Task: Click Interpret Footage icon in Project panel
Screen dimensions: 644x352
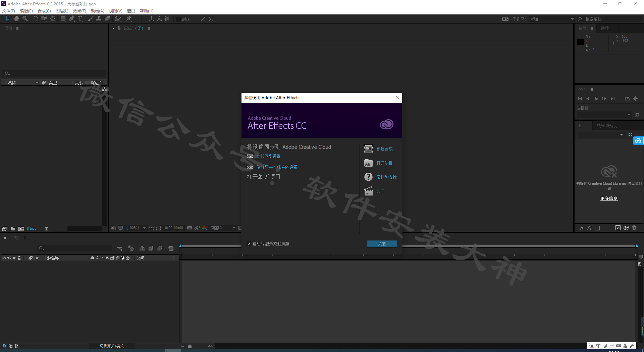Action: click(4, 228)
